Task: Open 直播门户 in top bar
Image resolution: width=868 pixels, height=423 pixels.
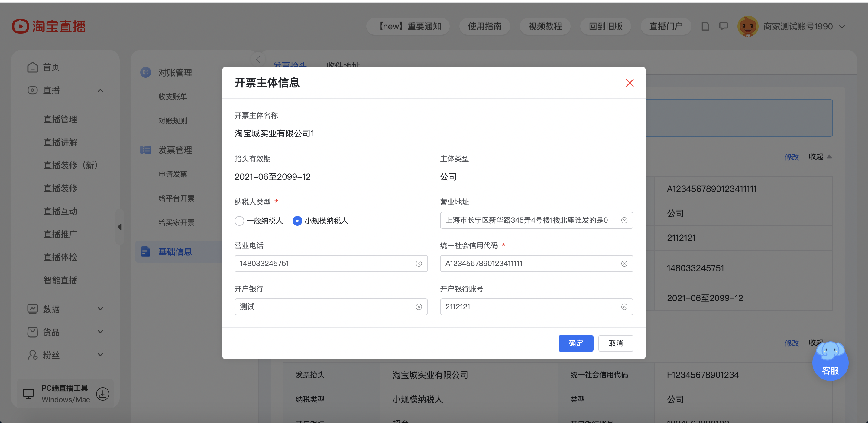Action: point(666,26)
